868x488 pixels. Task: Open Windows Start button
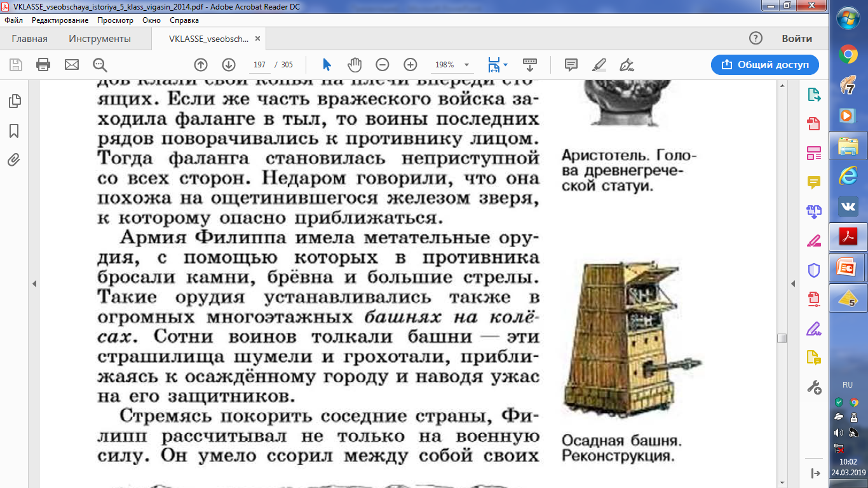pos(848,18)
